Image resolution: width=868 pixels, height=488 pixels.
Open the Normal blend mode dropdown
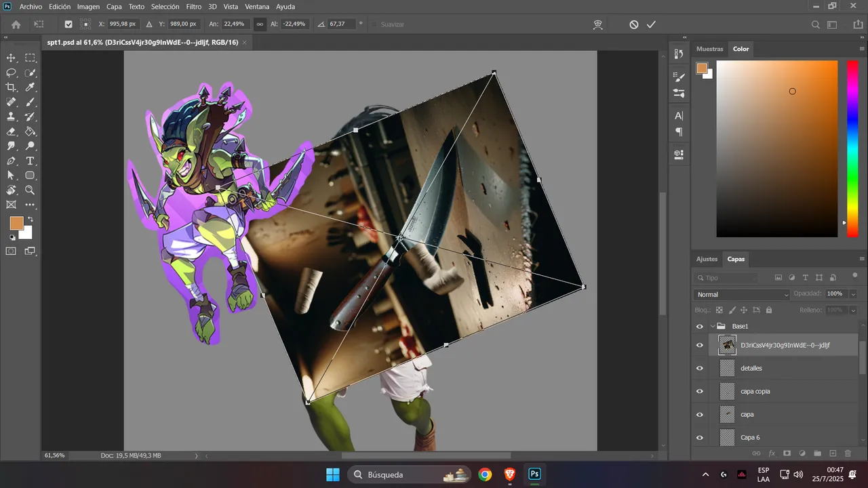click(x=743, y=294)
